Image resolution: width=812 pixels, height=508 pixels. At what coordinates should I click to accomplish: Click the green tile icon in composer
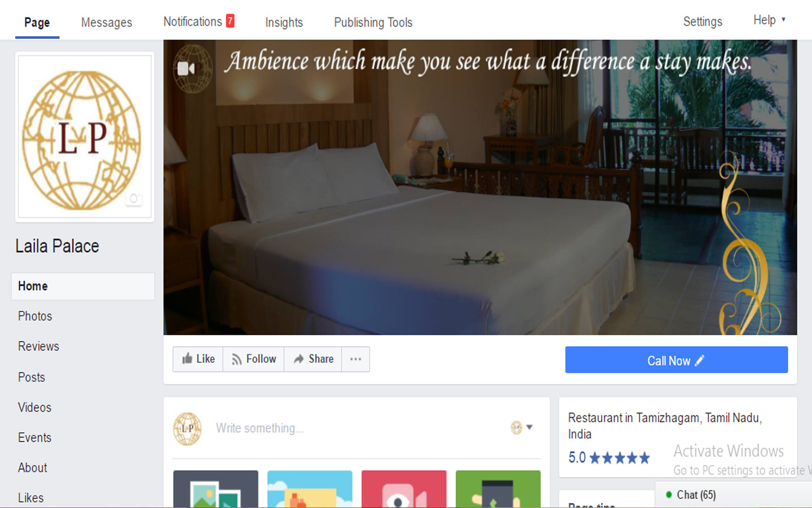click(x=498, y=489)
